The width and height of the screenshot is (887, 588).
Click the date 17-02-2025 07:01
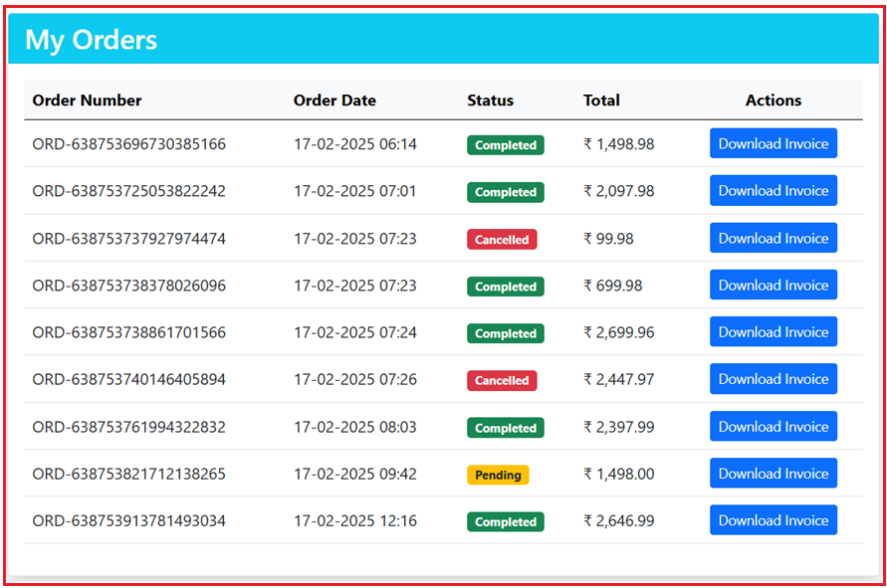(x=355, y=191)
